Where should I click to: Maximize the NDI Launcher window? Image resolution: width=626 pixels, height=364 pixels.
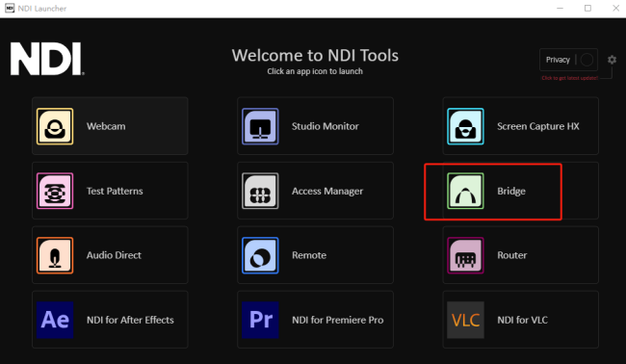(587, 8)
